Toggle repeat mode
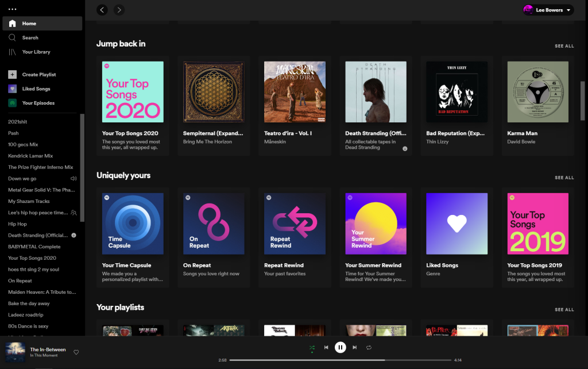Image resolution: width=588 pixels, height=369 pixels. [369, 347]
